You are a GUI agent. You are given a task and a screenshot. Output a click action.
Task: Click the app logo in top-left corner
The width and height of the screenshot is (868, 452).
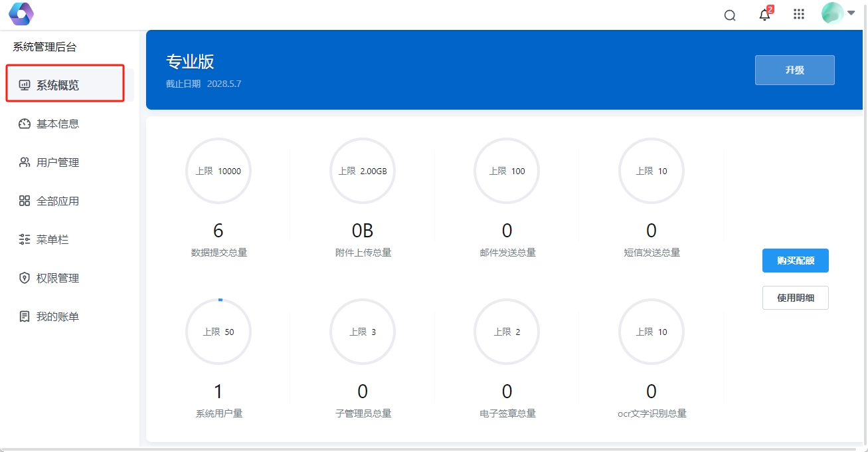tap(21, 14)
